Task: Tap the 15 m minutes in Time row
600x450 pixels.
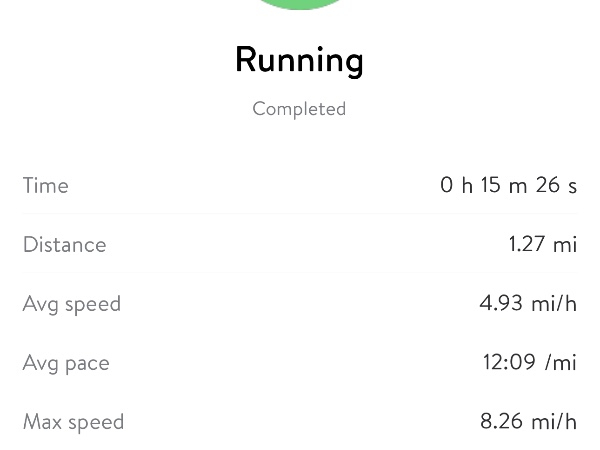Action: (505, 186)
